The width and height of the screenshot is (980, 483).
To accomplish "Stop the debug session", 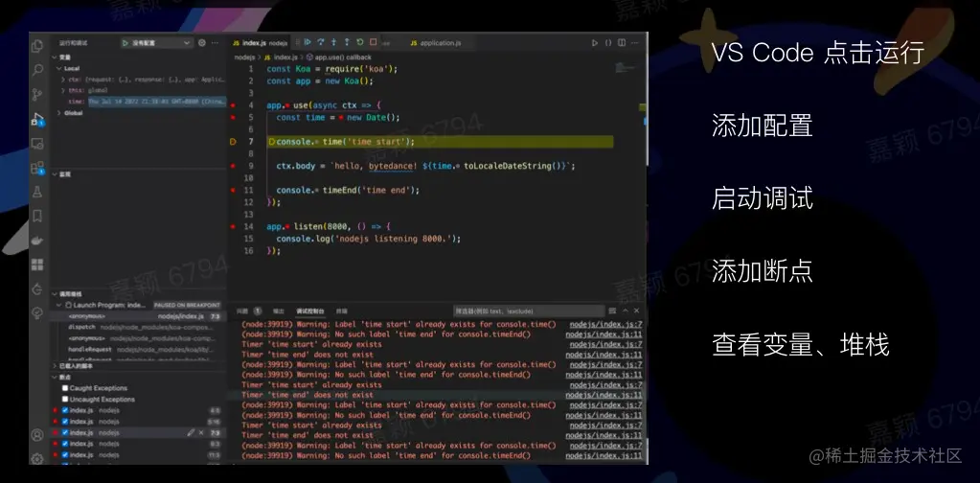I will point(373,42).
